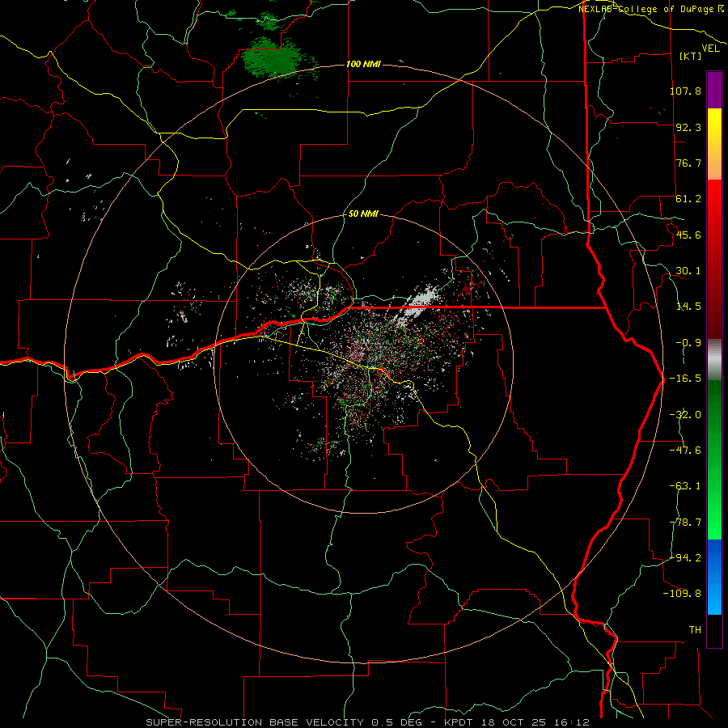
Task: Click the 76.7 velocity scale value
Action: pos(688,163)
